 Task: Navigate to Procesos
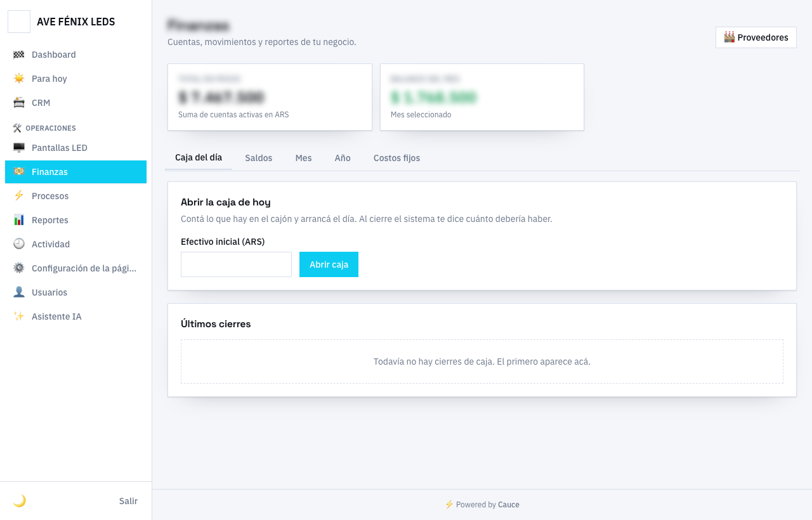[75, 196]
